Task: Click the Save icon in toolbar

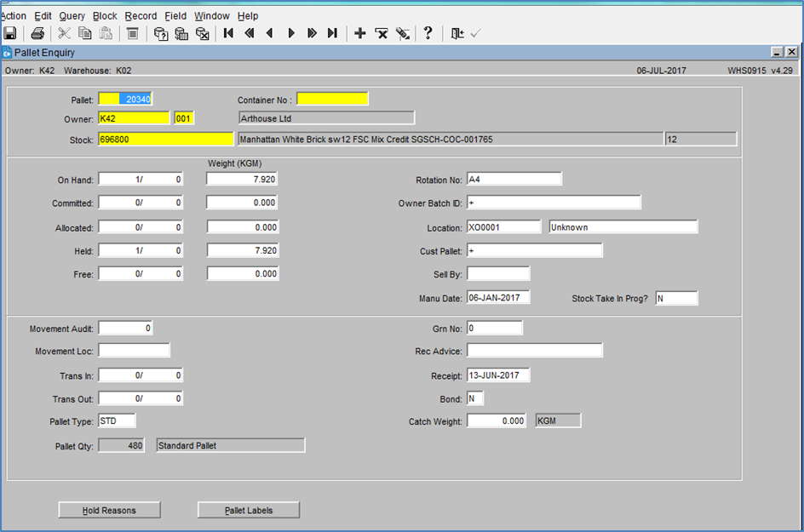Action: [x=9, y=33]
